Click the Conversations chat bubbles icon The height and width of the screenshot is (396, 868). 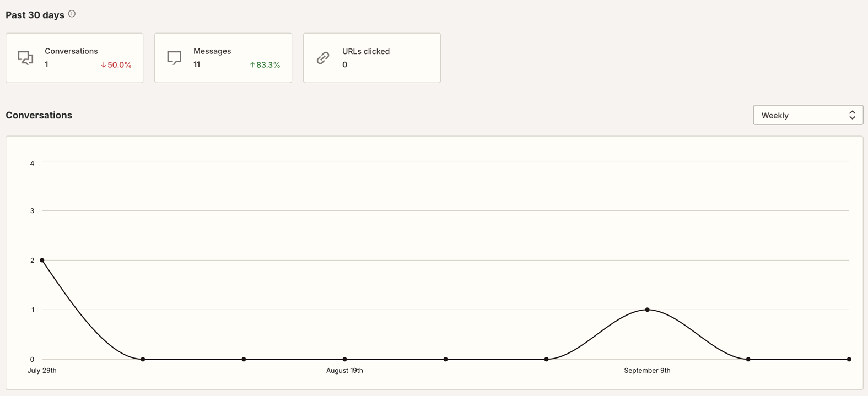pyautogui.click(x=25, y=58)
